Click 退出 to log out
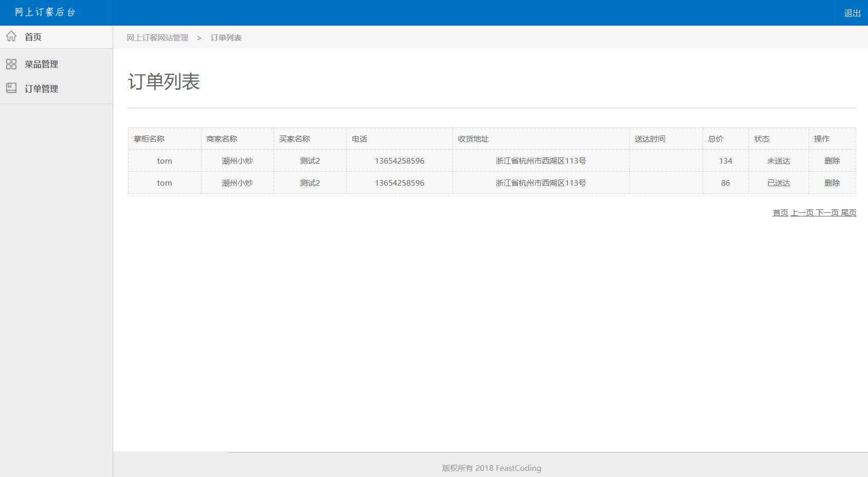Image resolution: width=868 pixels, height=477 pixels. coord(852,13)
